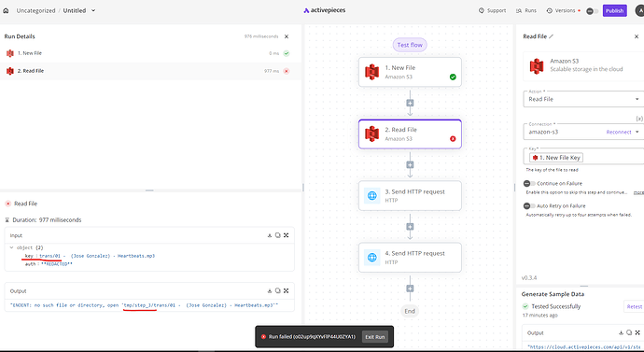Exit Run from the failed run toast
This screenshot has width=644, height=352.
pyautogui.click(x=374, y=337)
